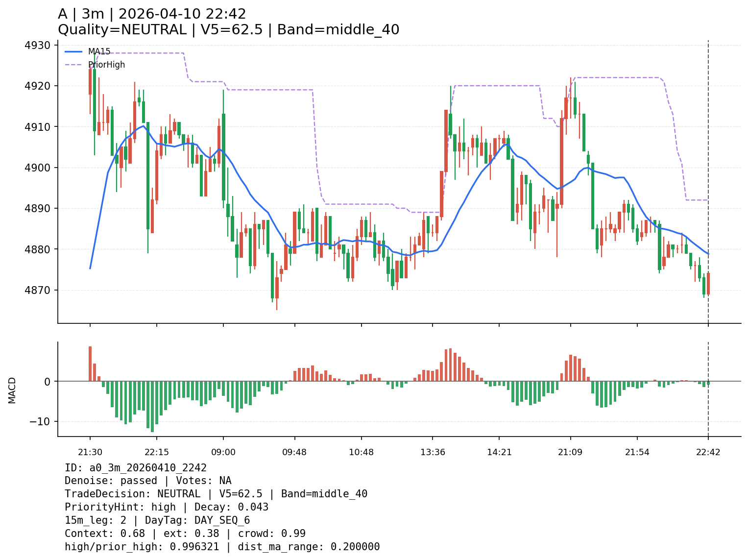The height and width of the screenshot is (560, 748).
Task: Click the MA15 legend label
Action: (99, 51)
